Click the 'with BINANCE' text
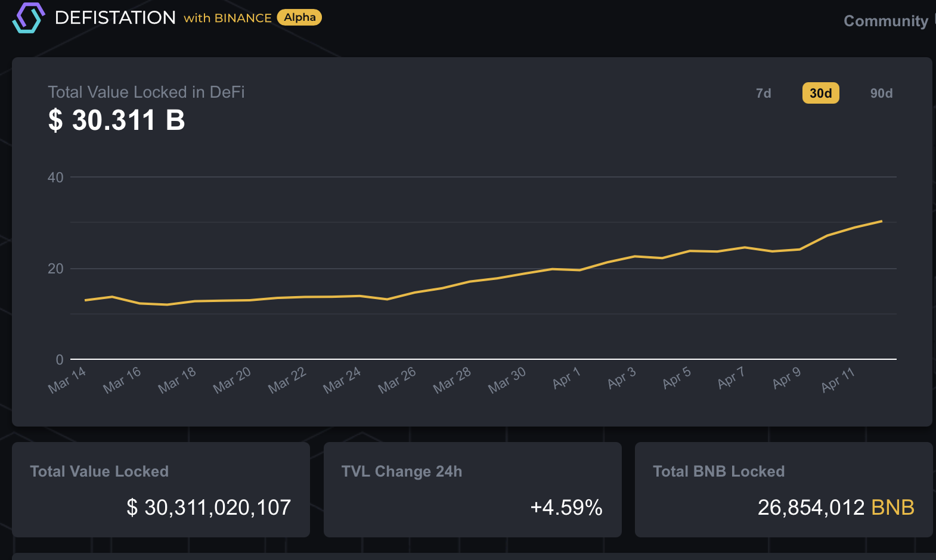 coord(228,18)
